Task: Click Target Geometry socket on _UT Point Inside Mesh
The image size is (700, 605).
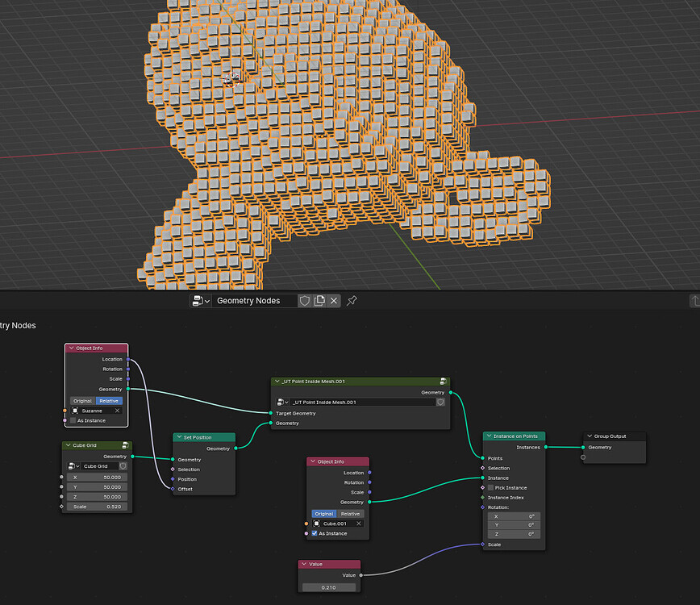Action: pos(271,414)
